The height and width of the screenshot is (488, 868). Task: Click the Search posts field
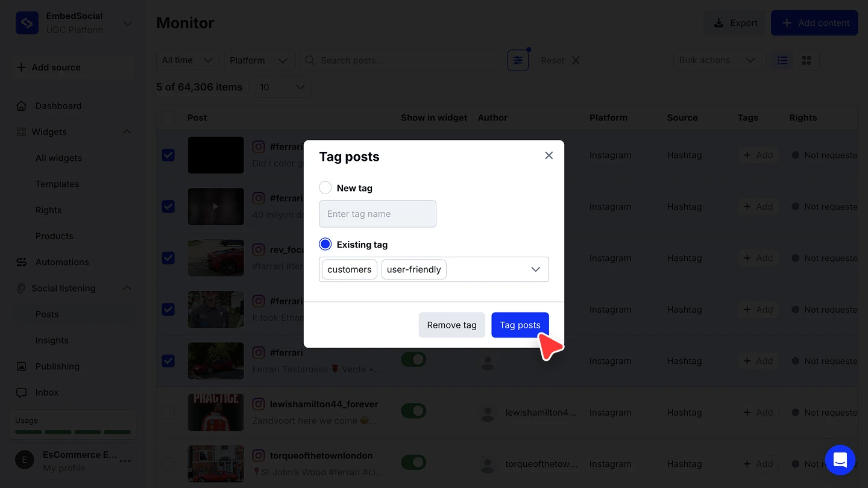(x=401, y=60)
